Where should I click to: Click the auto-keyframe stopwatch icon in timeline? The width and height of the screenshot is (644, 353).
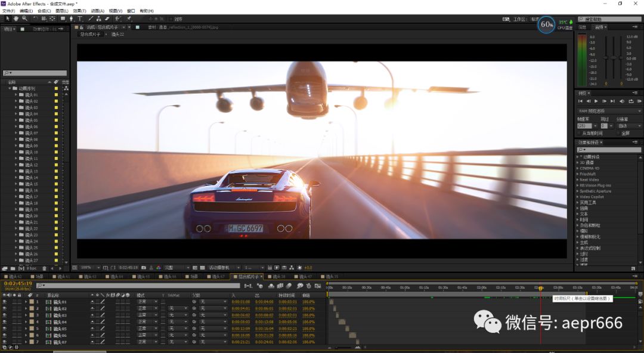pos(308,286)
